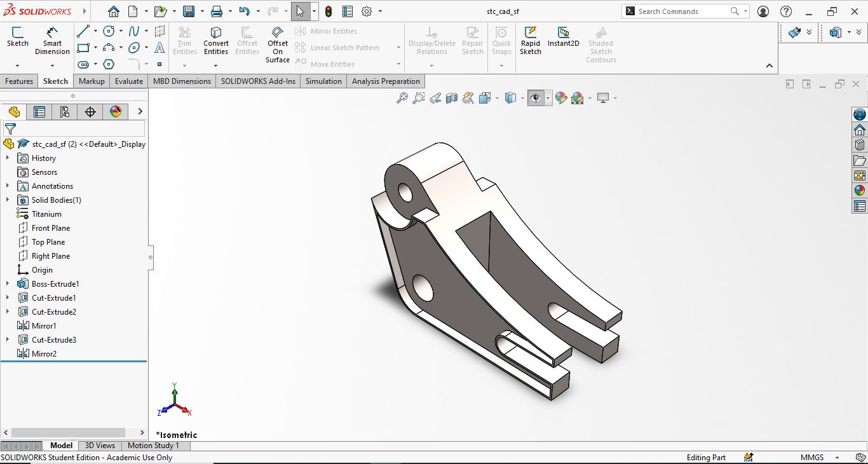The height and width of the screenshot is (464, 868).
Task: Open ConfigurationManager tab
Action: pyautogui.click(x=65, y=112)
